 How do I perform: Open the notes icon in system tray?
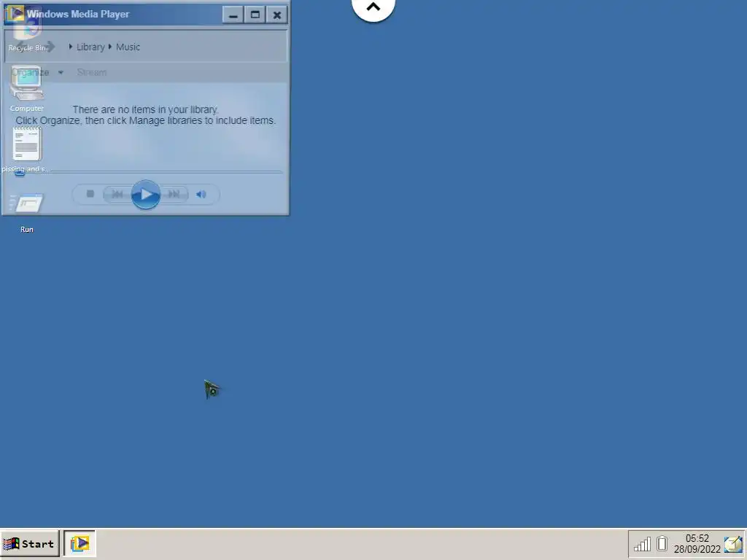tap(733, 544)
